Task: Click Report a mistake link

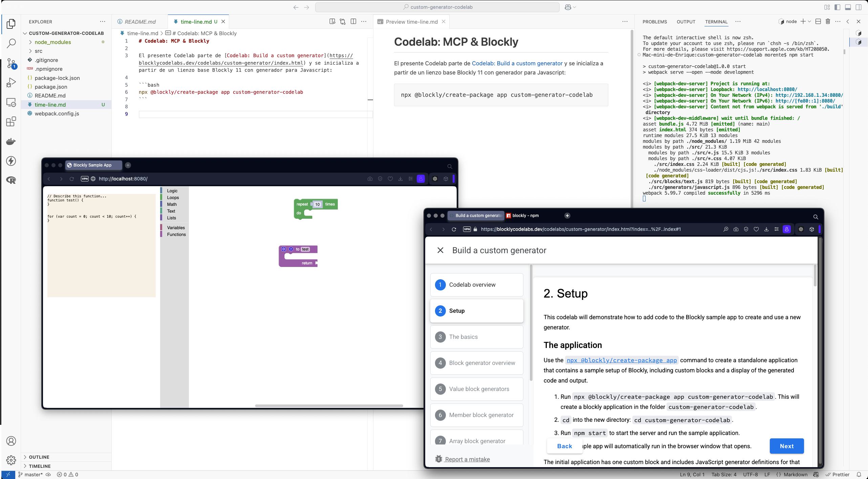Action: pyautogui.click(x=467, y=459)
